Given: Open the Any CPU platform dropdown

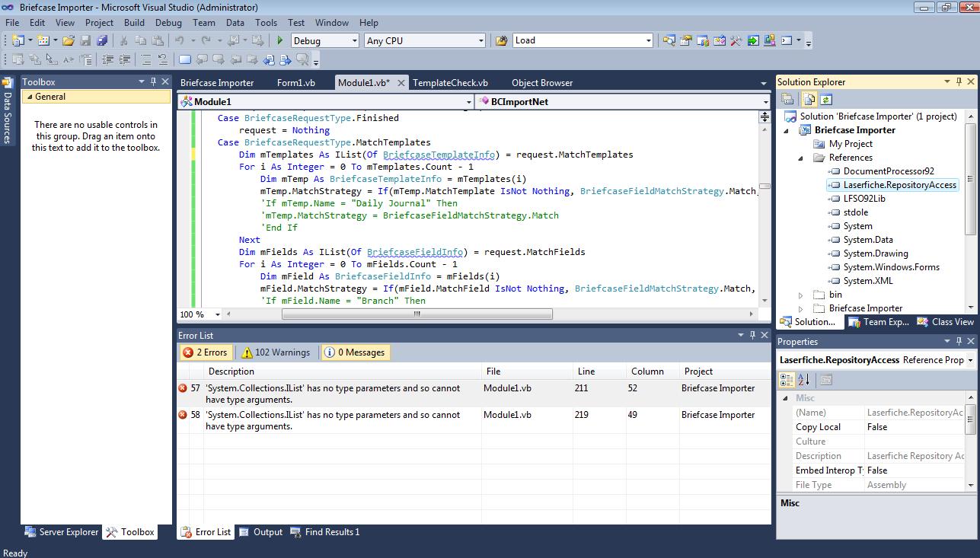Looking at the screenshot, I should coord(480,40).
